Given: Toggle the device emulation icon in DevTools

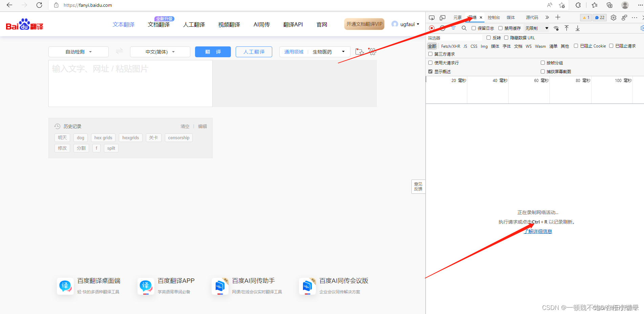Looking at the screenshot, I should (442, 17).
